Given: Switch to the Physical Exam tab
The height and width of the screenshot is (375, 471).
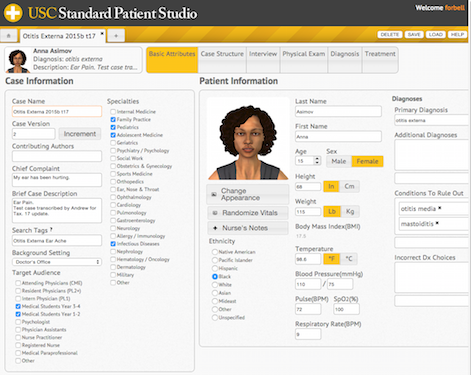Looking at the screenshot, I should 304,59.
